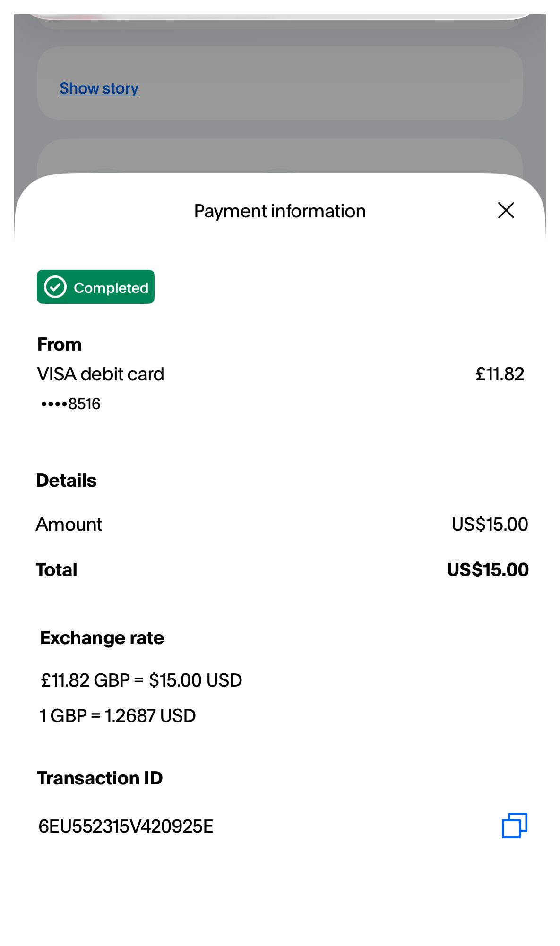This screenshot has height=946, width=560.
Task: Tap the card number ending 8516
Action: tap(71, 404)
